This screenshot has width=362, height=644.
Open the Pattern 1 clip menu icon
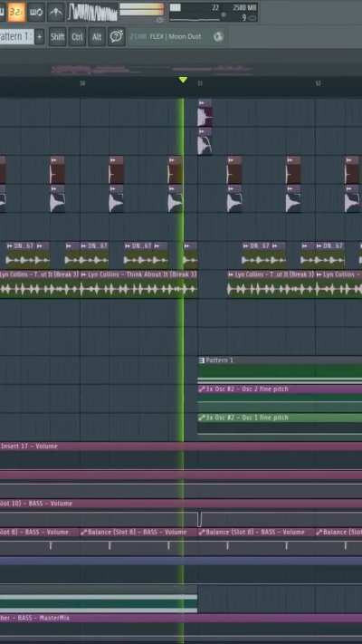(202, 360)
